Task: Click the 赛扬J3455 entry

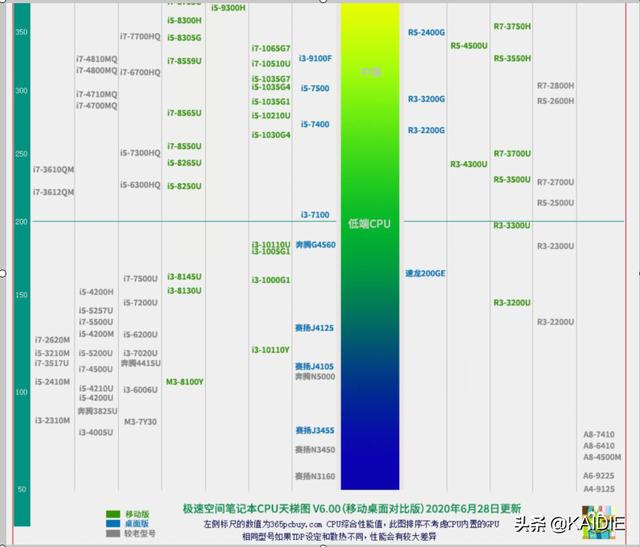Action: tap(315, 430)
